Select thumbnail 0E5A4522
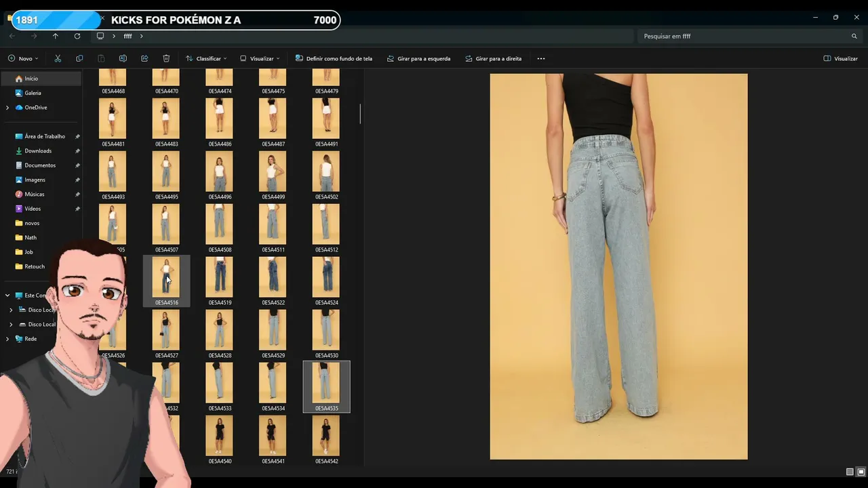This screenshot has width=868, height=488. point(273,277)
